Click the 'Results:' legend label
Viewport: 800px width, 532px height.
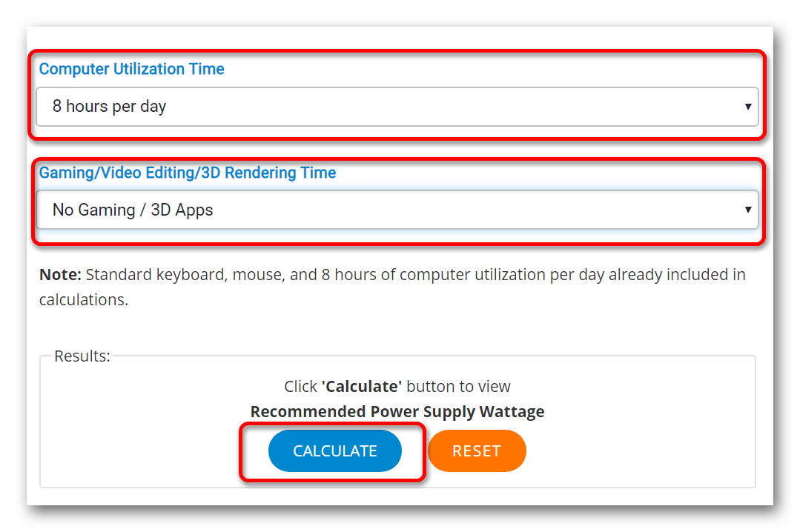pyautogui.click(x=82, y=356)
